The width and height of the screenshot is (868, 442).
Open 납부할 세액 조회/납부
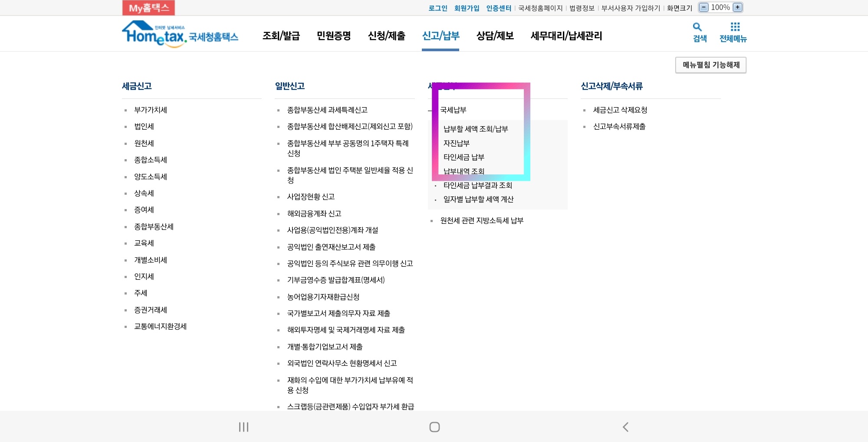click(476, 129)
